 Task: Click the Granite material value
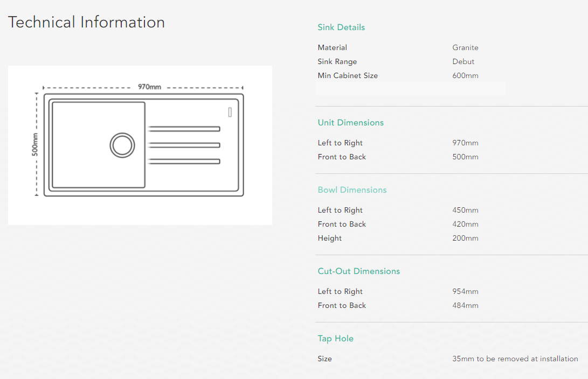465,48
